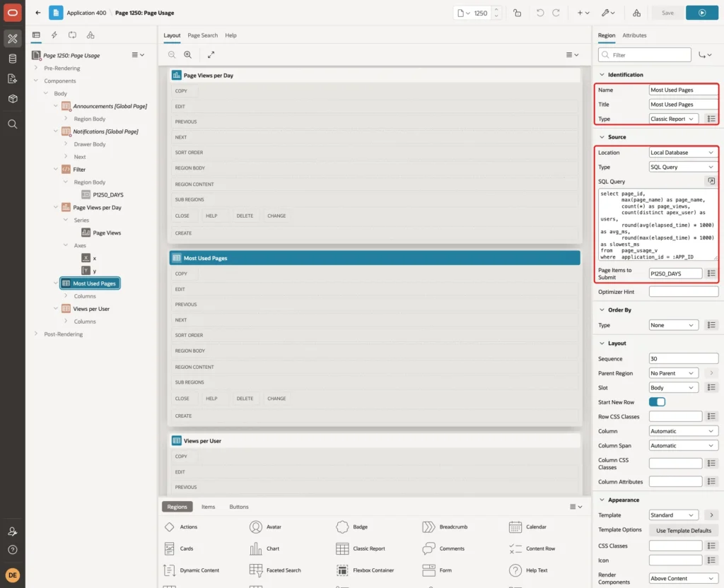Image resolution: width=724 pixels, height=588 pixels.
Task: Pick Page Items to Submit list icon
Action: [711, 274]
